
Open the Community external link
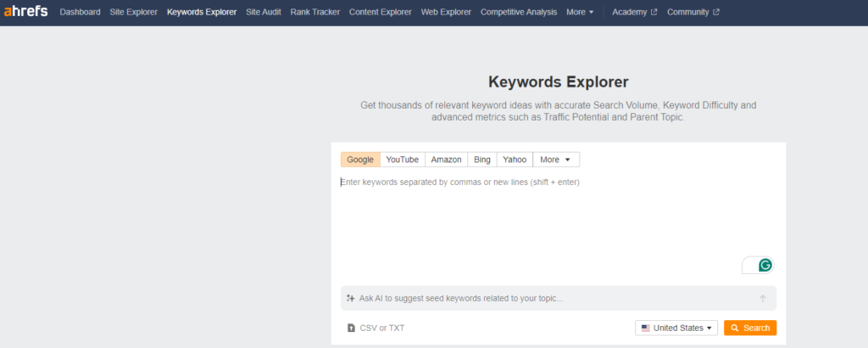pos(693,12)
